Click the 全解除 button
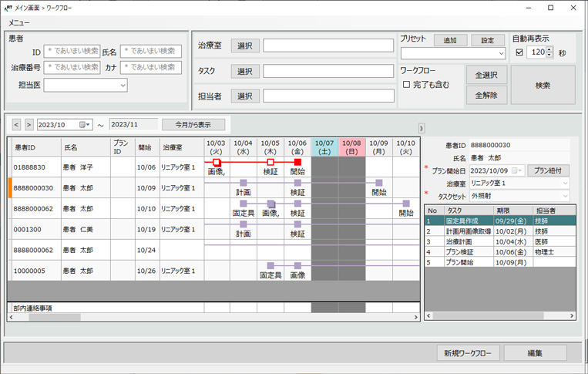 coord(486,96)
